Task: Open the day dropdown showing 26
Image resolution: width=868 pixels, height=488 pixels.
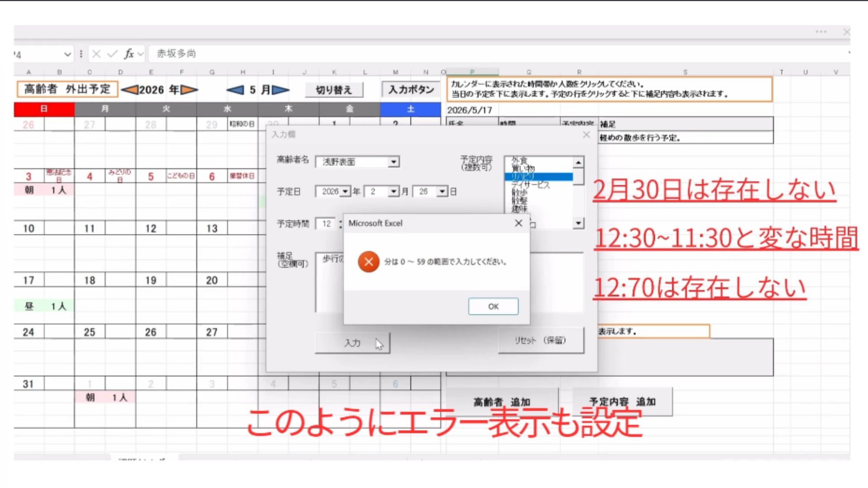Action: coord(442,192)
